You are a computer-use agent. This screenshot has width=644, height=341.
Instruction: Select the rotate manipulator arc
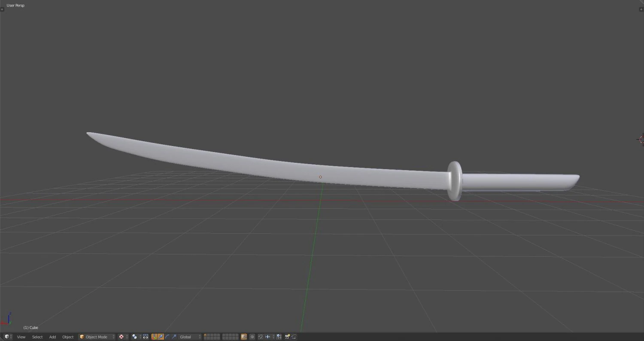[167, 337]
